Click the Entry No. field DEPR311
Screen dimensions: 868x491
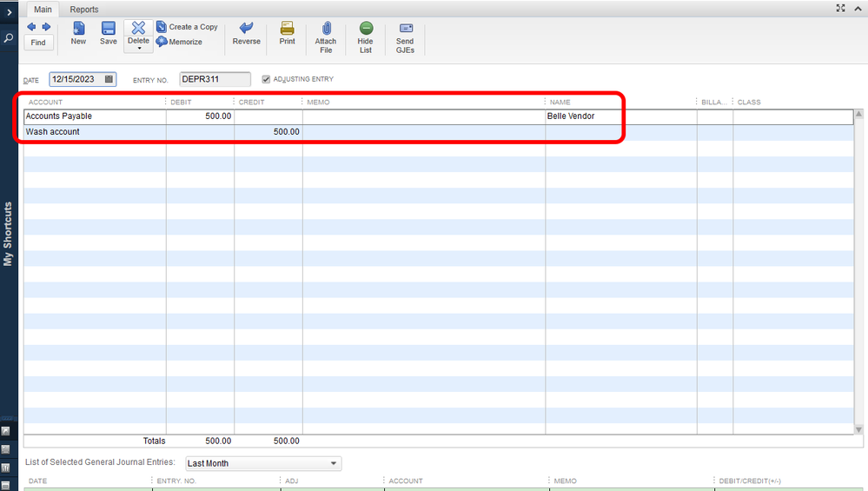tap(215, 79)
